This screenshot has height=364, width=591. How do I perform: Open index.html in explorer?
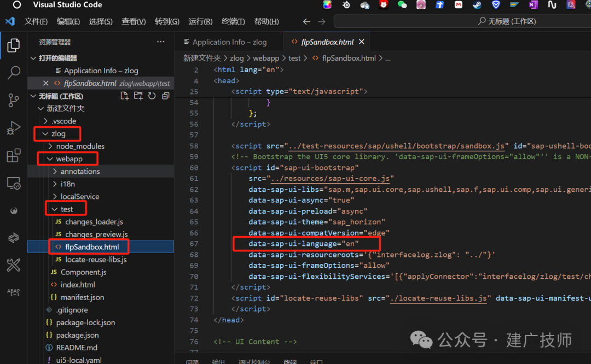(78, 285)
